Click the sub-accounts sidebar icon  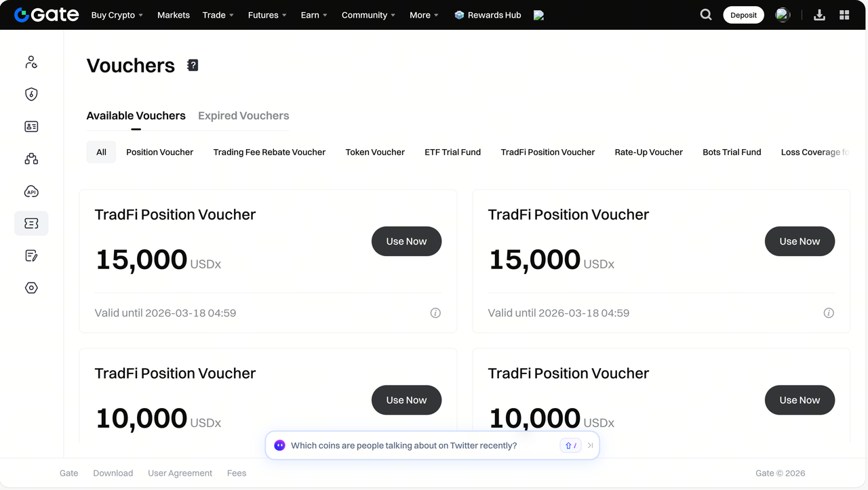[x=31, y=159]
